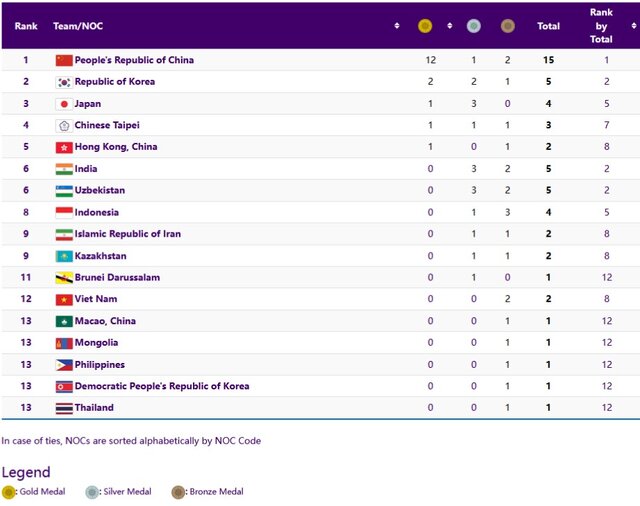This screenshot has height=506, width=640.
Task: Click the bronze medal icon in table header
Action: tap(508, 26)
